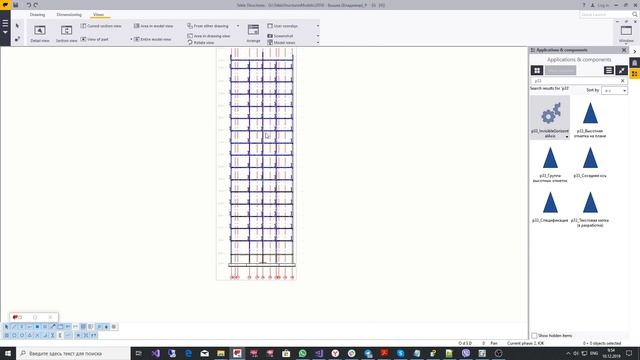The width and height of the screenshot is (640, 360).
Task: Select the Views ribbon tab
Action: coord(98,15)
